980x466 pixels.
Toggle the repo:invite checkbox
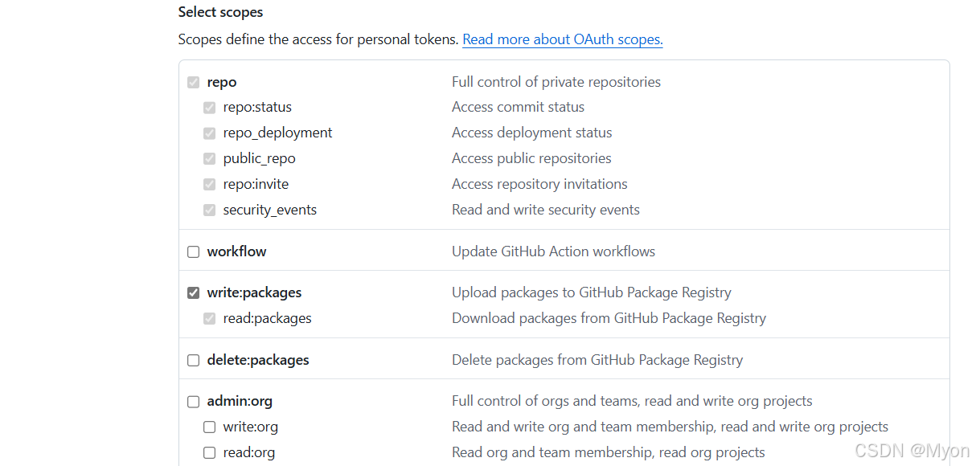pos(209,184)
